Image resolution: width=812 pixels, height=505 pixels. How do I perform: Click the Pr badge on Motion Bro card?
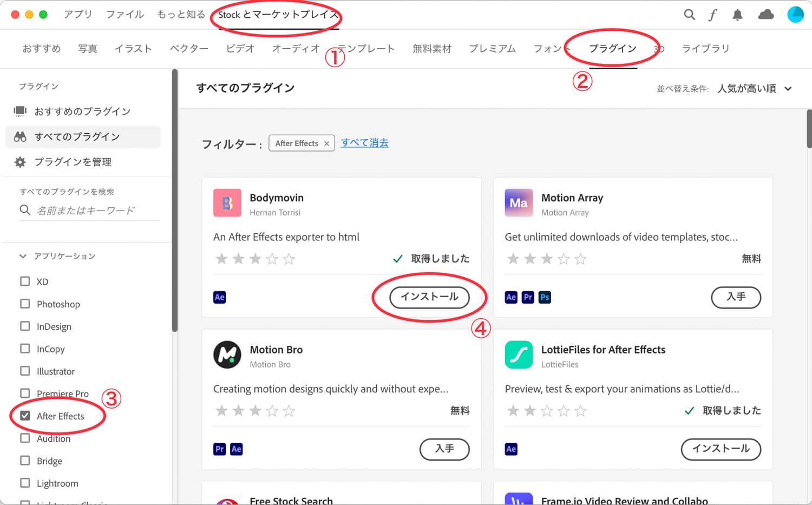tap(220, 449)
